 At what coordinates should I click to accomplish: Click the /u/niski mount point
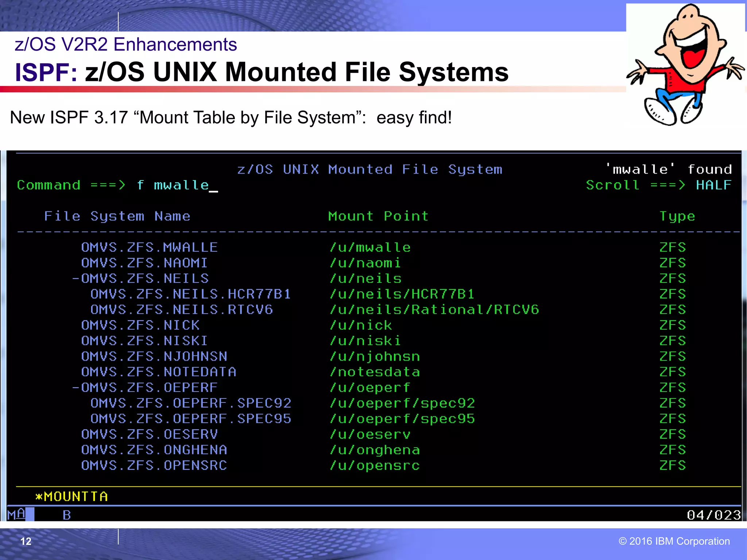coord(365,341)
